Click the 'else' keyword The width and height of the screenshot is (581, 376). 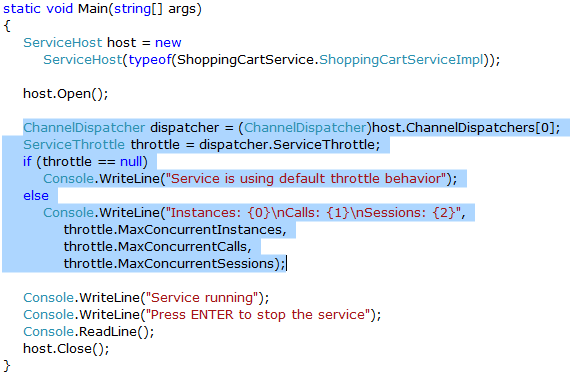(x=36, y=196)
